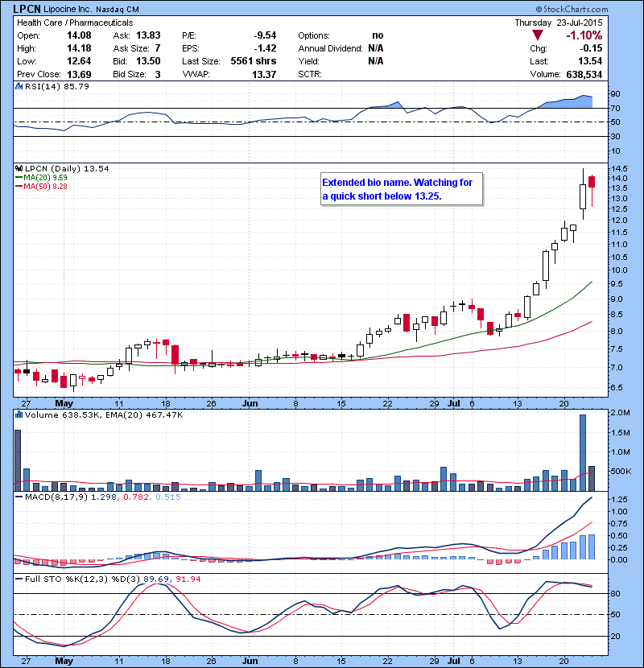Click the Yield row N/A value
This screenshot has width=644, height=668.
[x=375, y=61]
